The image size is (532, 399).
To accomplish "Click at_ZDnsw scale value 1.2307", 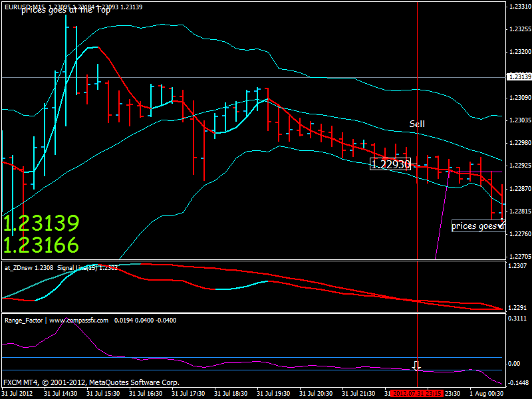I will point(517,265).
